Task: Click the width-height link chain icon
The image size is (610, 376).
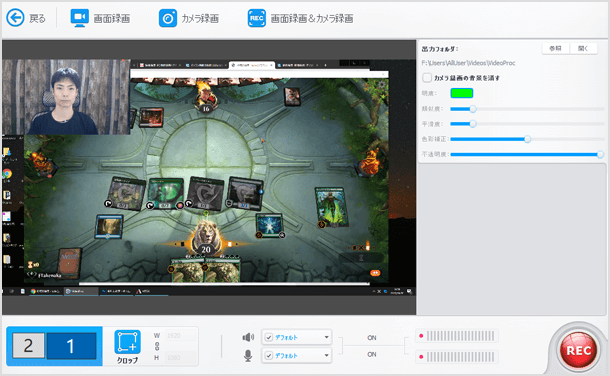Action: click(x=157, y=346)
